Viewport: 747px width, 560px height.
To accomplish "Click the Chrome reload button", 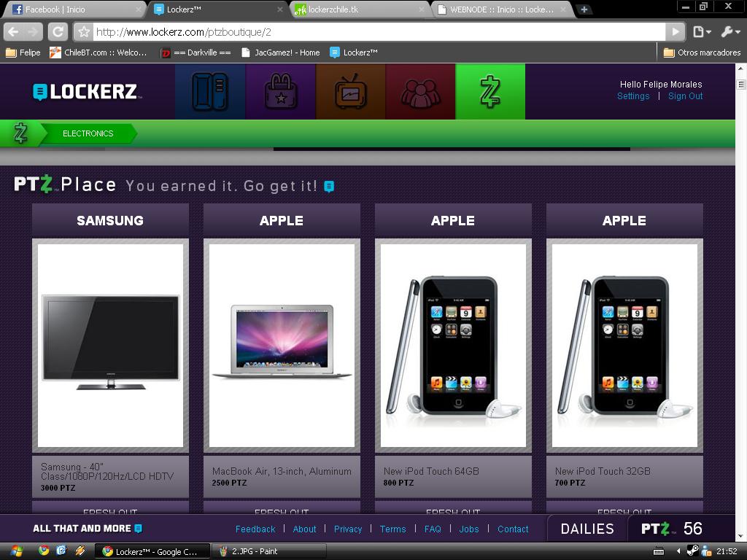I will click(58, 31).
